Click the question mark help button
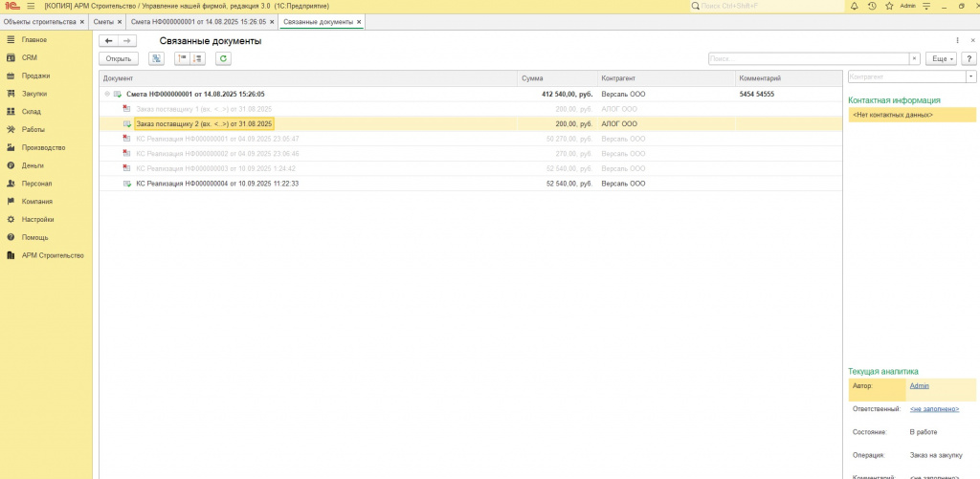This screenshot has height=479, width=980. tap(969, 58)
